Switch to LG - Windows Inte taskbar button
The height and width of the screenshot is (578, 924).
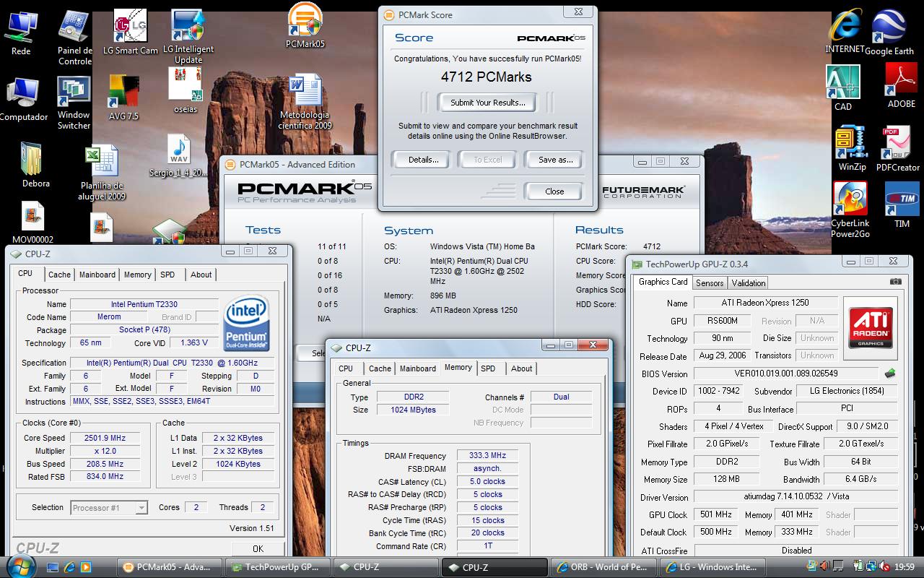(714, 567)
